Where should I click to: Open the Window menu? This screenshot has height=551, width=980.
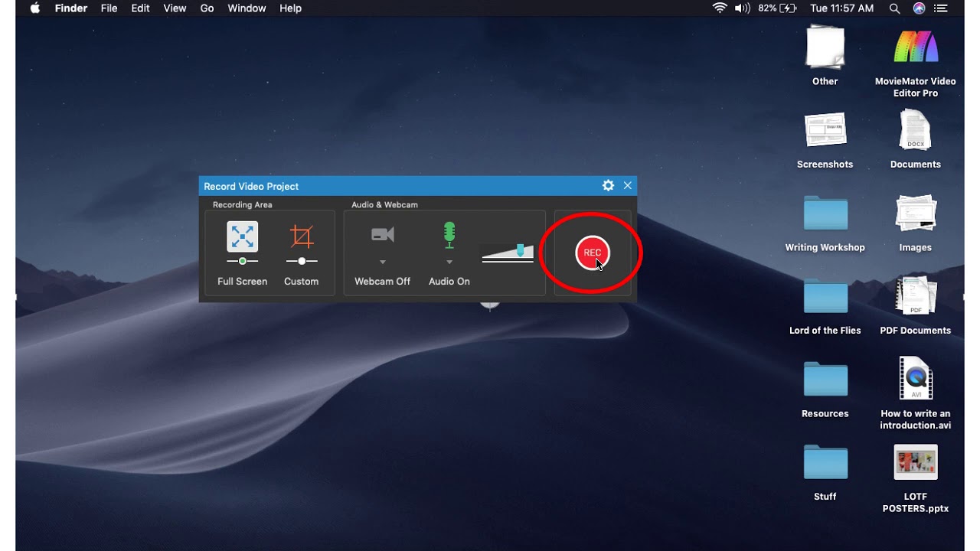[247, 8]
